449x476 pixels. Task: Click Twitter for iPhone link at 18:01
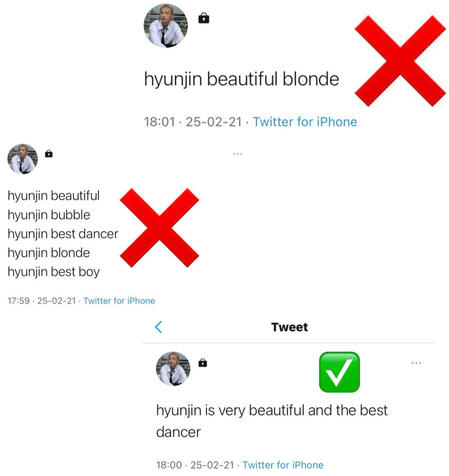click(305, 122)
